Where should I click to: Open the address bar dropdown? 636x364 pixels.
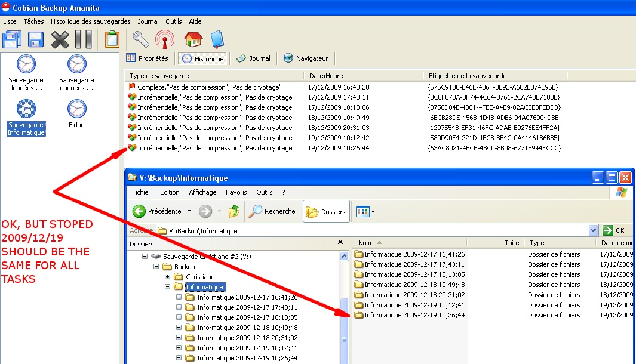(x=593, y=231)
